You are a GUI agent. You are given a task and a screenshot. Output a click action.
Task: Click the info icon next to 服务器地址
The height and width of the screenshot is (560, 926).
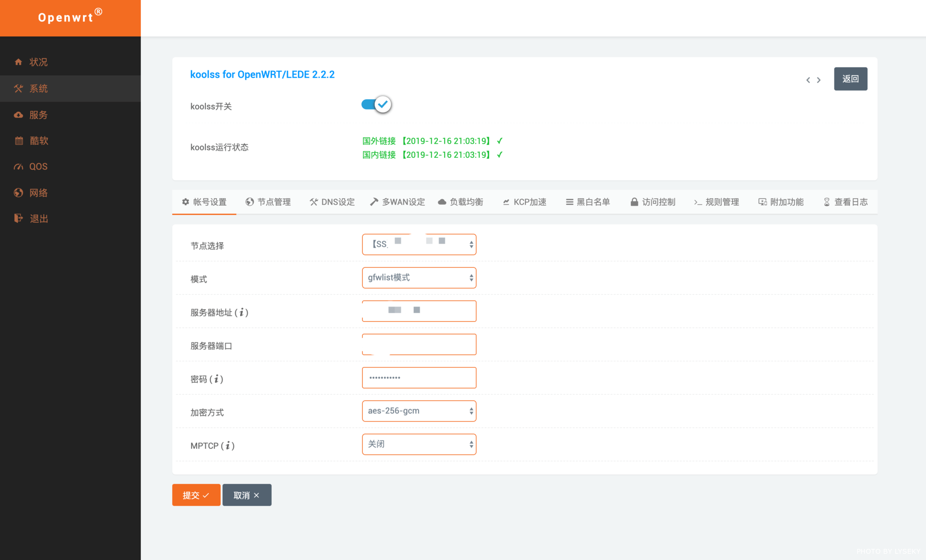(242, 313)
